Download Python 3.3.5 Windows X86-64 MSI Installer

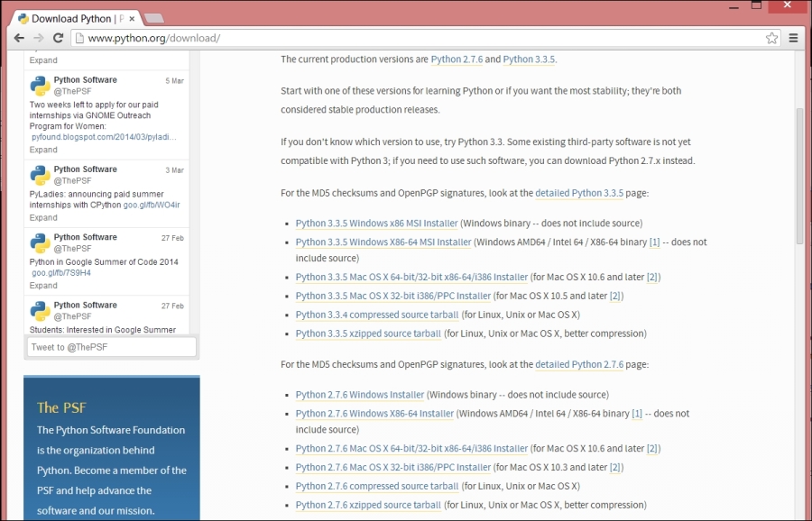tap(383, 242)
